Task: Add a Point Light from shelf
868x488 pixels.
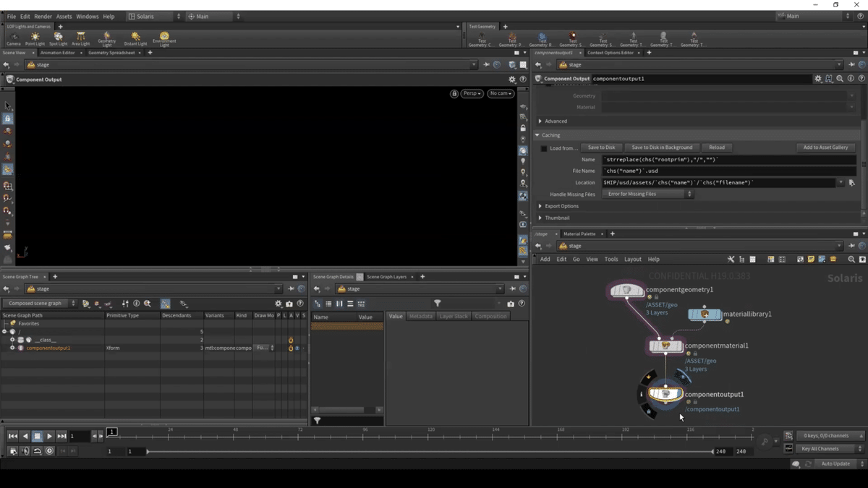Action: [x=35, y=38]
